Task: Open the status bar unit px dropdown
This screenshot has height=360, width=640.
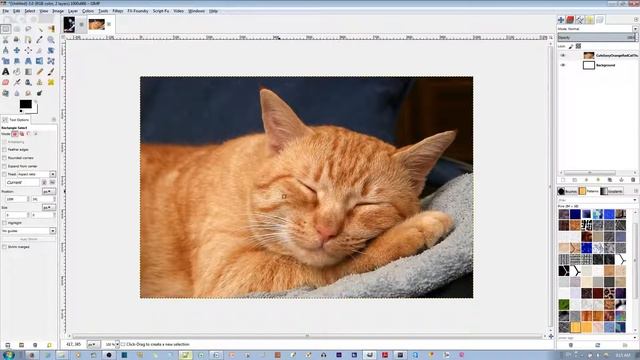Action: coord(93,344)
